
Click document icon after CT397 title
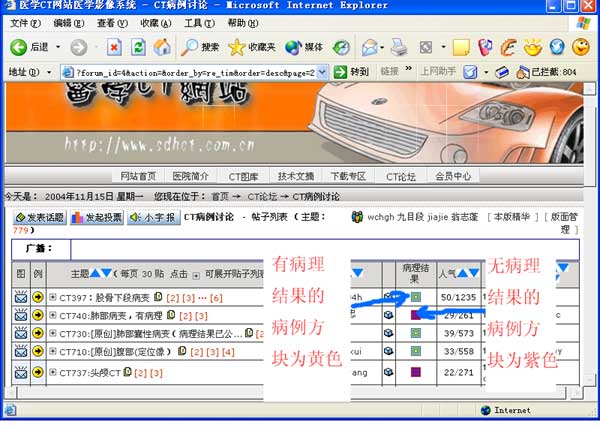point(158,297)
